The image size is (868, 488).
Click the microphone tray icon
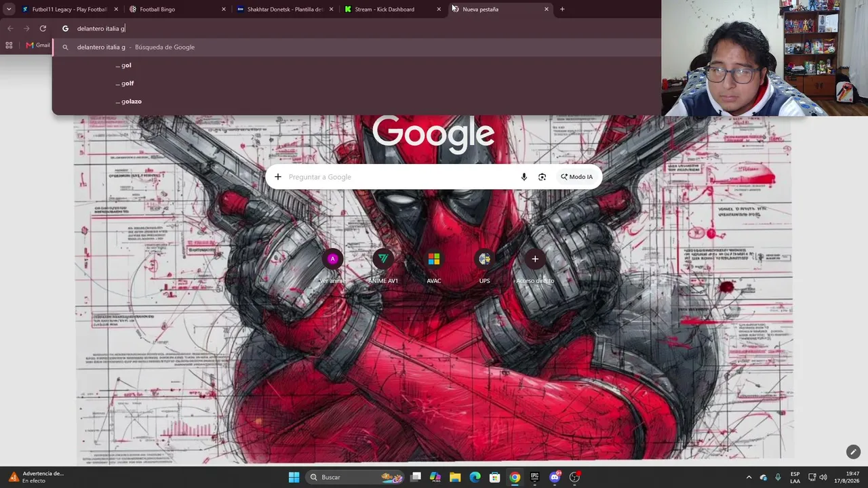click(778, 477)
